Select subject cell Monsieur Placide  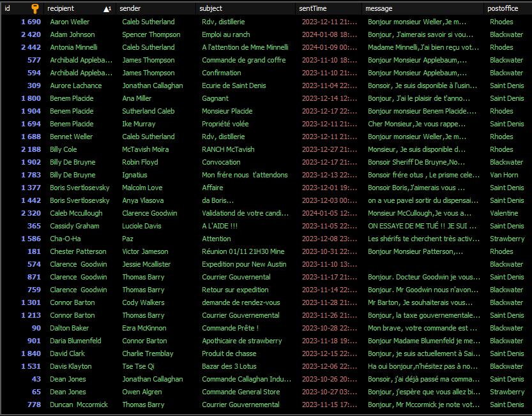(227, 111)
